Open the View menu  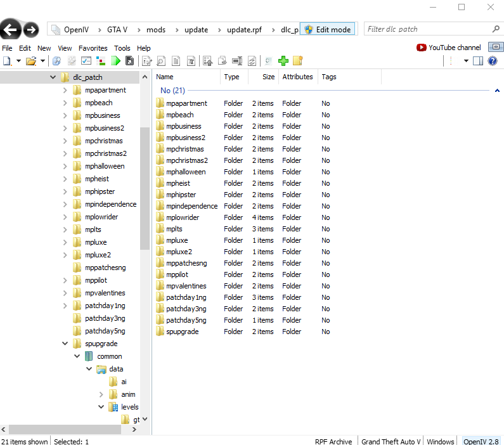pos(65,48)
